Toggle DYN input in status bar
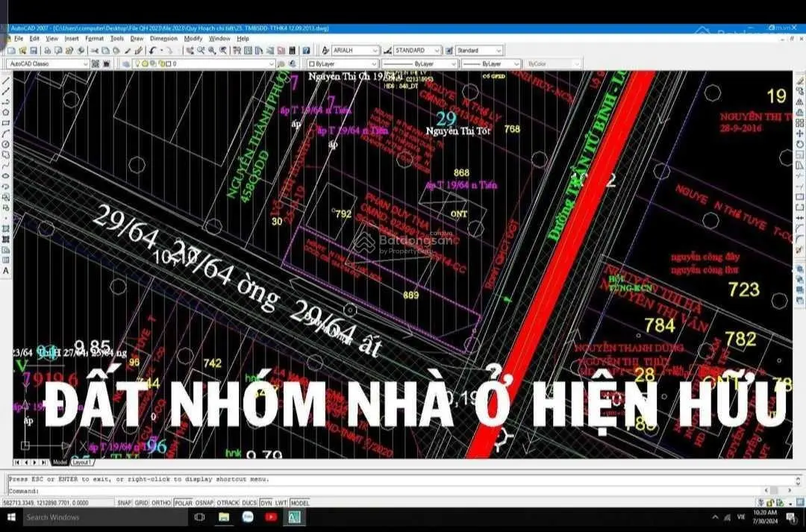 click(266, 503)
